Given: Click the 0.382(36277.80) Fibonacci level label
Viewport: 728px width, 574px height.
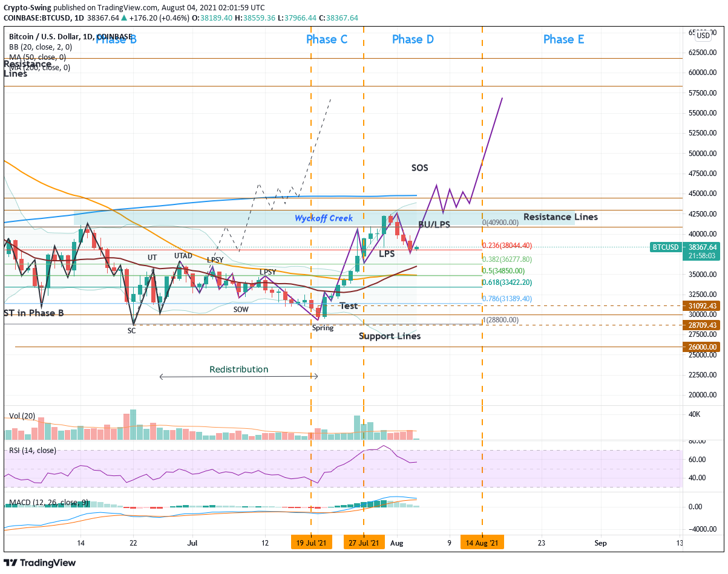Looking at the screenshot, I should (x=507, y=259).
